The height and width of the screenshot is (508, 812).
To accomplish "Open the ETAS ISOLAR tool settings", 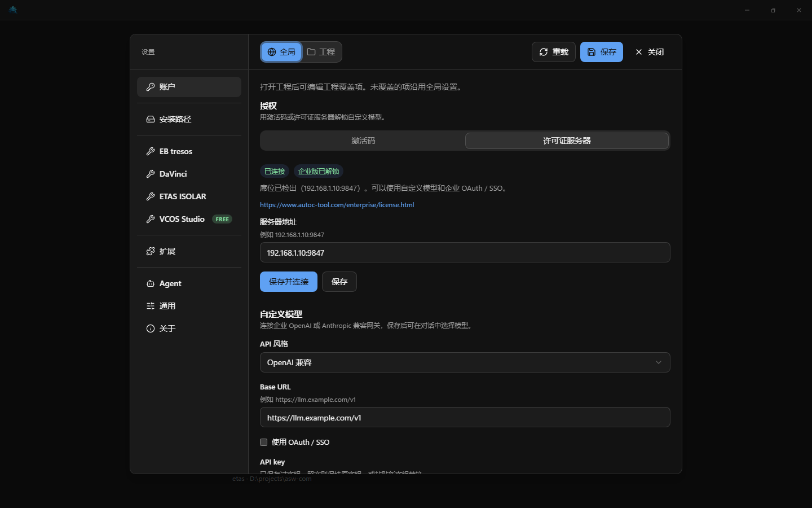I will (189, 196).
